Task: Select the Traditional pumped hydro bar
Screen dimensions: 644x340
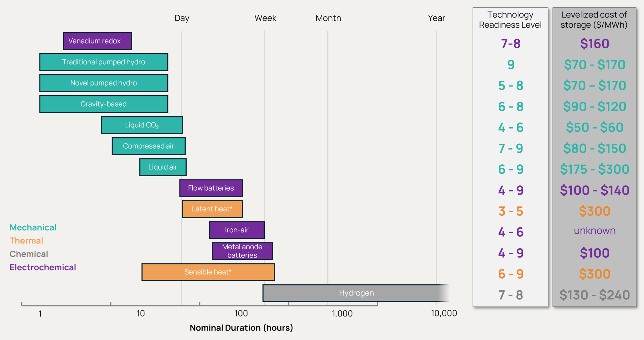Action: (x=104, y=62)
